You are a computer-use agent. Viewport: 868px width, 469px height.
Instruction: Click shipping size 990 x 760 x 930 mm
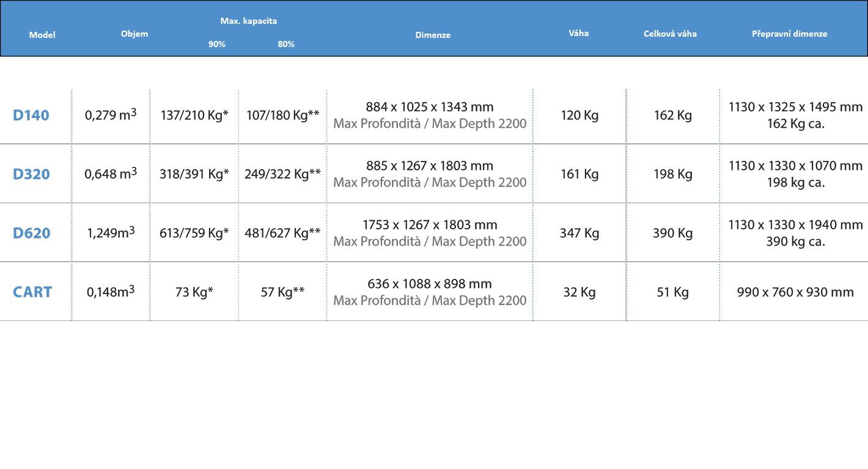(795, 292)
